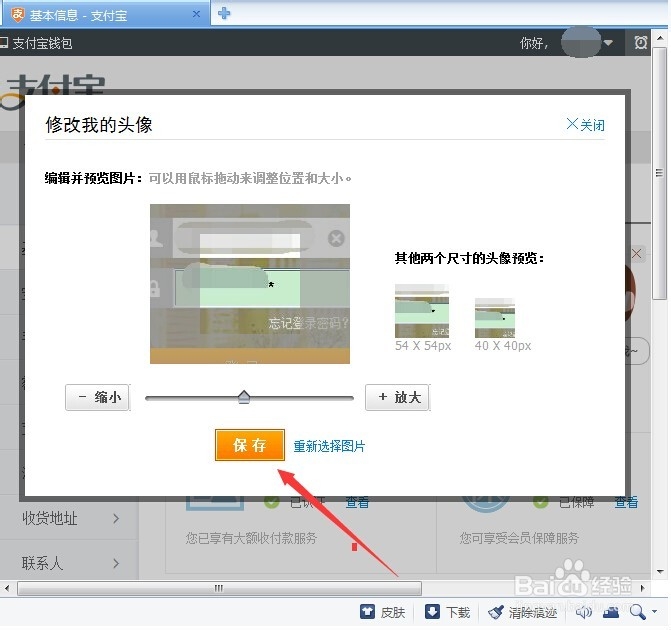Click the vertical scrollbar down arrow
Viewport: 671px width, 630px height.
660,571
